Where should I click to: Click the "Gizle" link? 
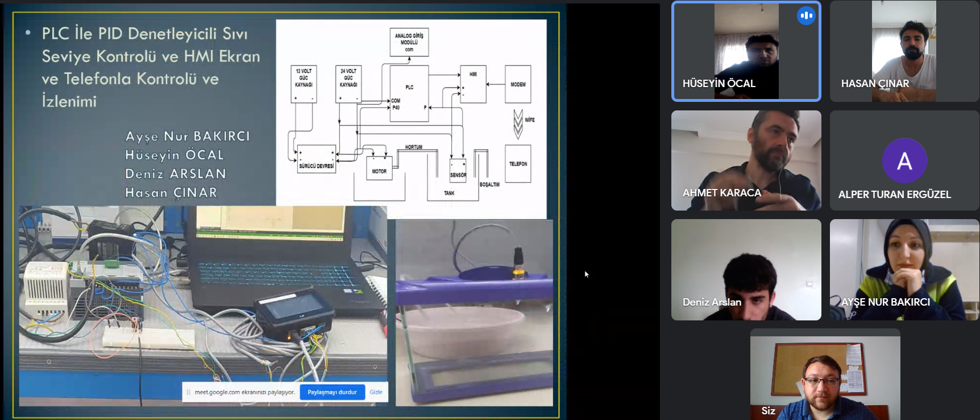click(x=376, y=392)
